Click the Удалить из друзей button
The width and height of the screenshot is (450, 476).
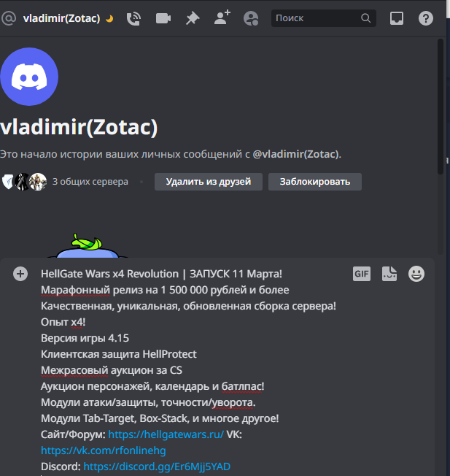tap(209, 182)
